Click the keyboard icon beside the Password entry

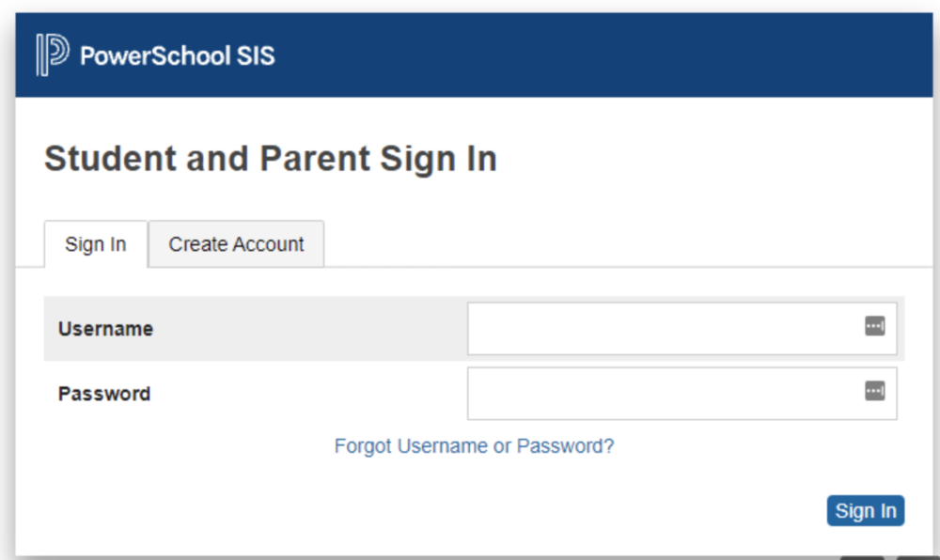pos(876,389)
